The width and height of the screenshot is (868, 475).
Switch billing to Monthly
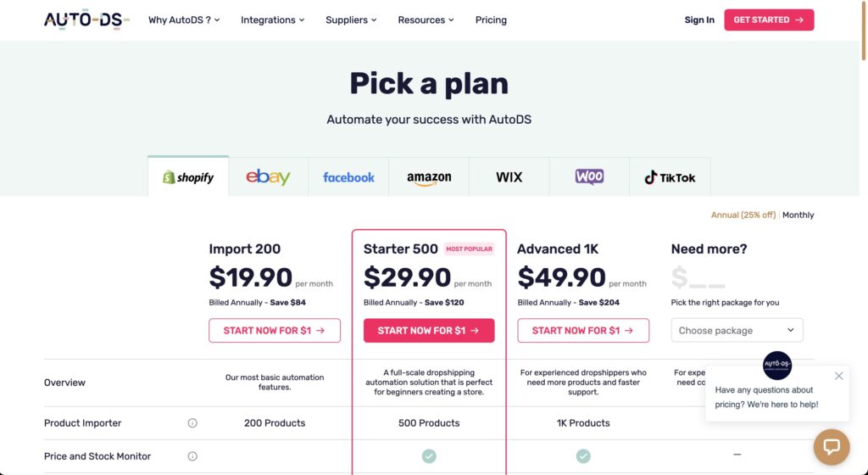tap(798, 215)
